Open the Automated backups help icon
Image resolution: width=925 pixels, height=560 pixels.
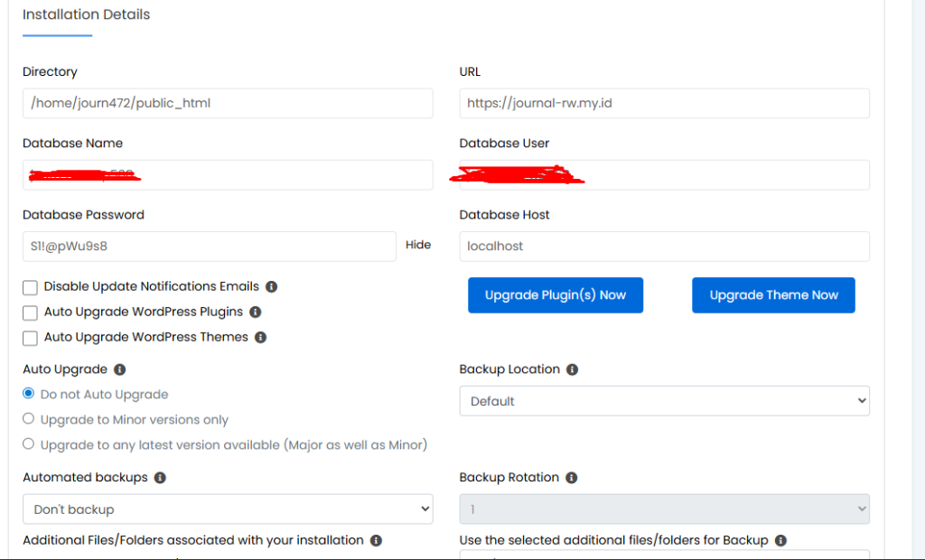(x=160, y=477)
